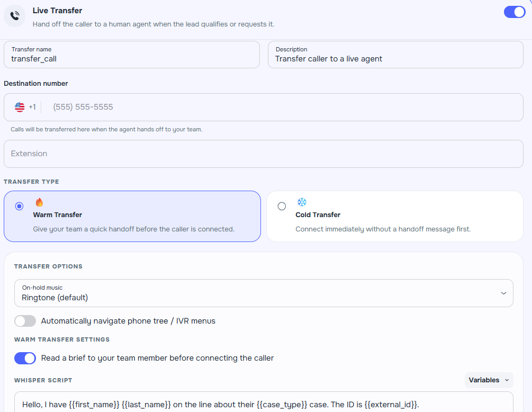
Task: Turn off read a brief toggle
Action: click(x=25, y=358)
